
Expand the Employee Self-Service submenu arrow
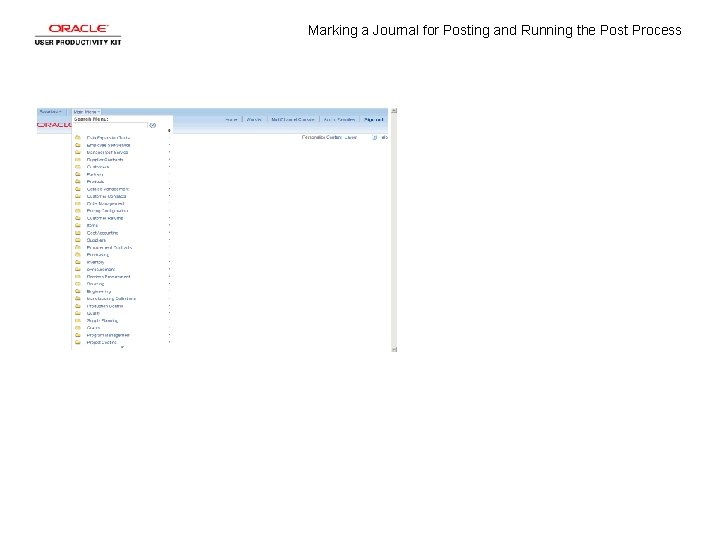[x=169, y=145]
